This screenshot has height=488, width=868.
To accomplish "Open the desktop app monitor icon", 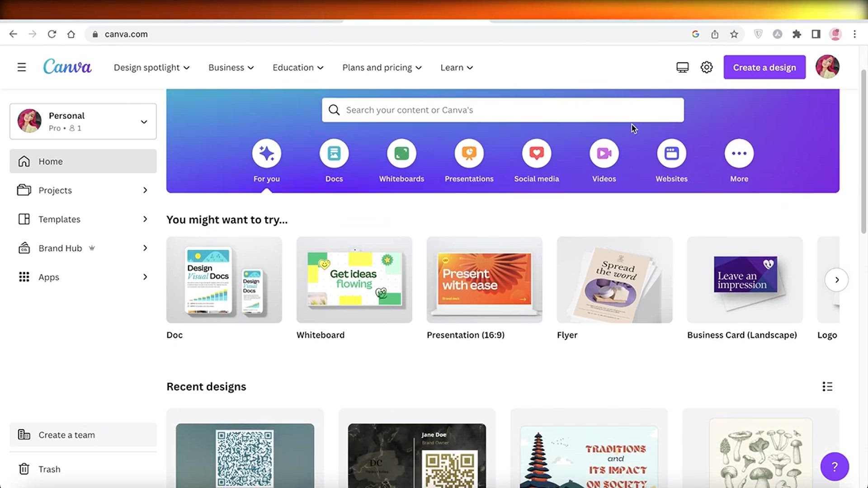I will point(682,67).
